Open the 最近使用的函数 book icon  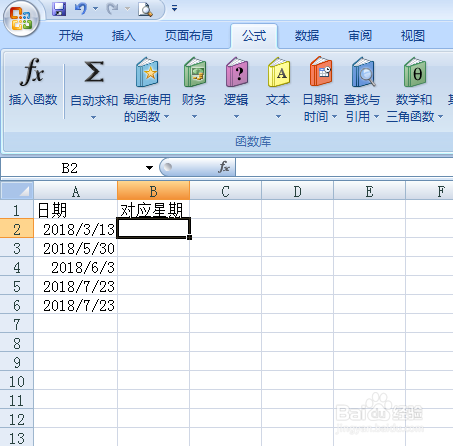pyautogui.click(x=147, y=72)
